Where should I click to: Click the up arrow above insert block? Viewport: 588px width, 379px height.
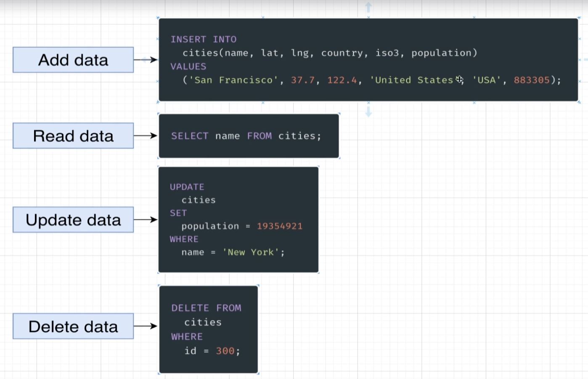click(x=368, y=7)
